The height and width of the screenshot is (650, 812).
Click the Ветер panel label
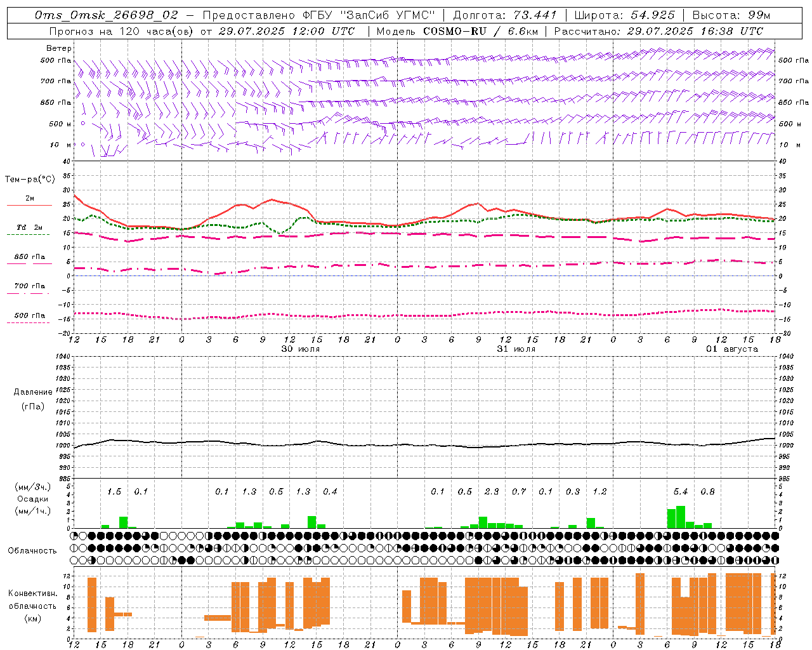[59, 48]
